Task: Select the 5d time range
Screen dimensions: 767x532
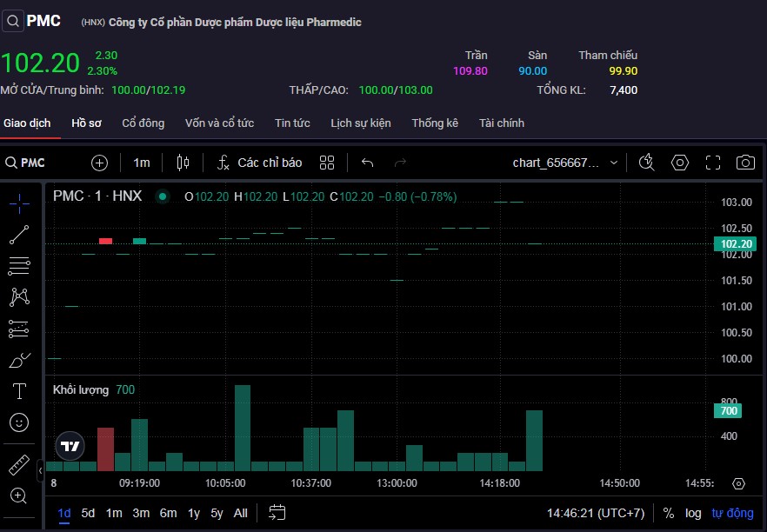Action: (x=88, y=513)
